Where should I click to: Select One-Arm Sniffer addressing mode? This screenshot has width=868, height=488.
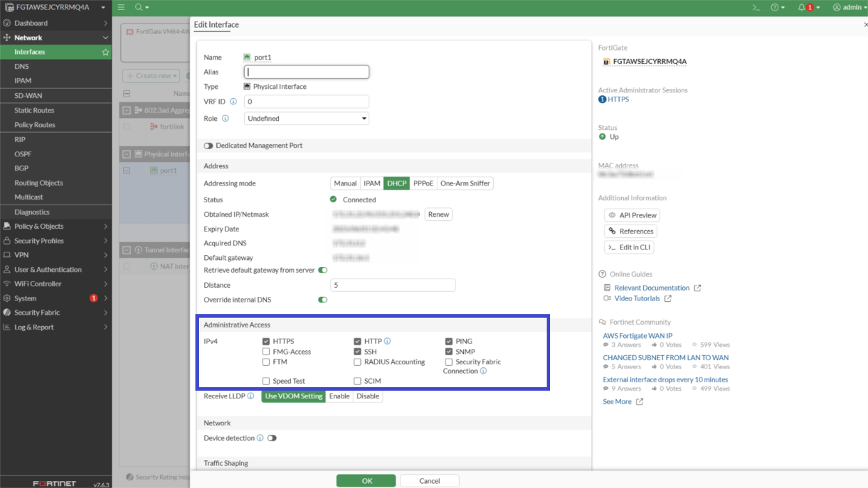pyautogui.click(x=465, y=184)
